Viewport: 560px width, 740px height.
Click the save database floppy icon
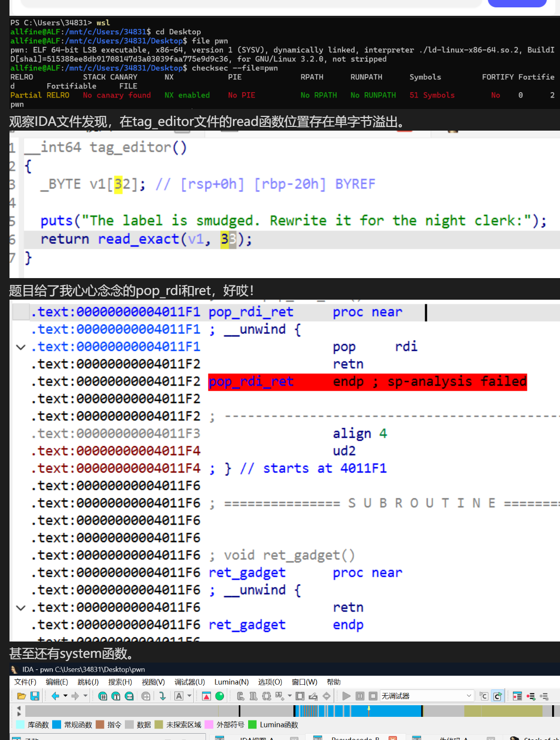(x=35, y=696)
